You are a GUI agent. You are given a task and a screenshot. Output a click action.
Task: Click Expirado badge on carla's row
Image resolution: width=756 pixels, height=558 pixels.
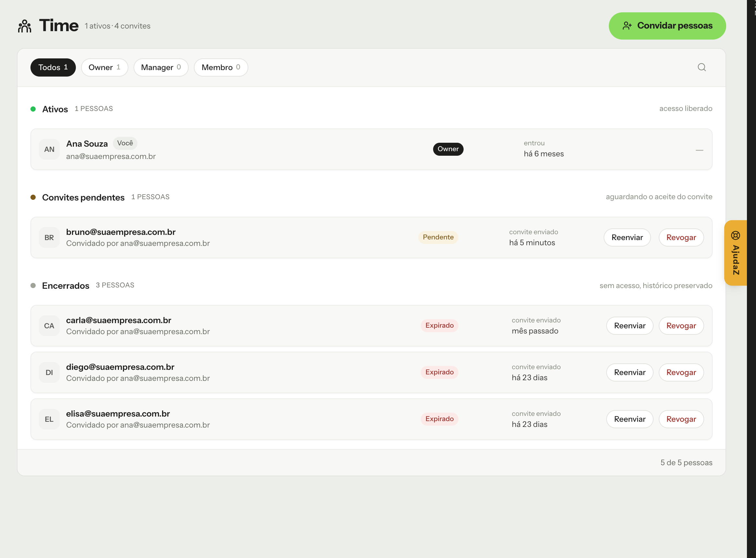tap(439, 325)
